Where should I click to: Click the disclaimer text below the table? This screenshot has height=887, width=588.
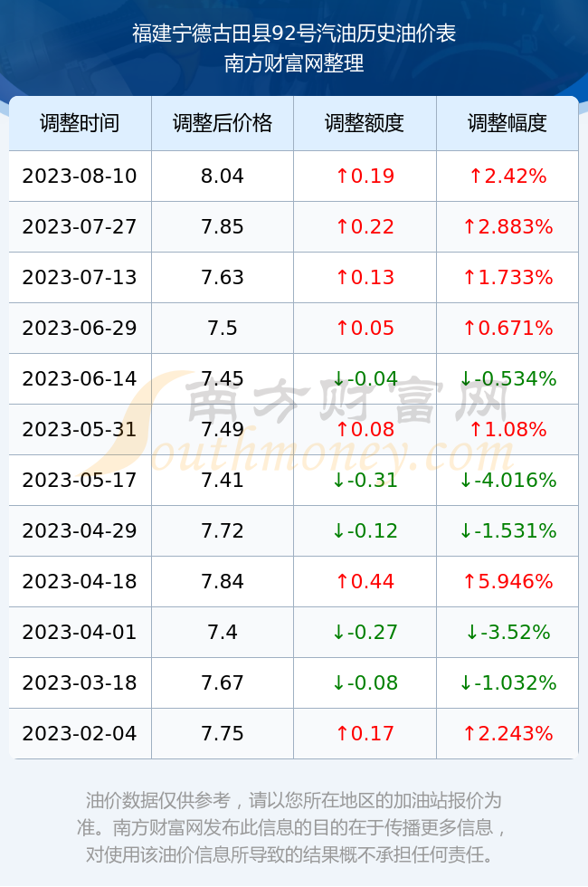[x=292, y=827]
